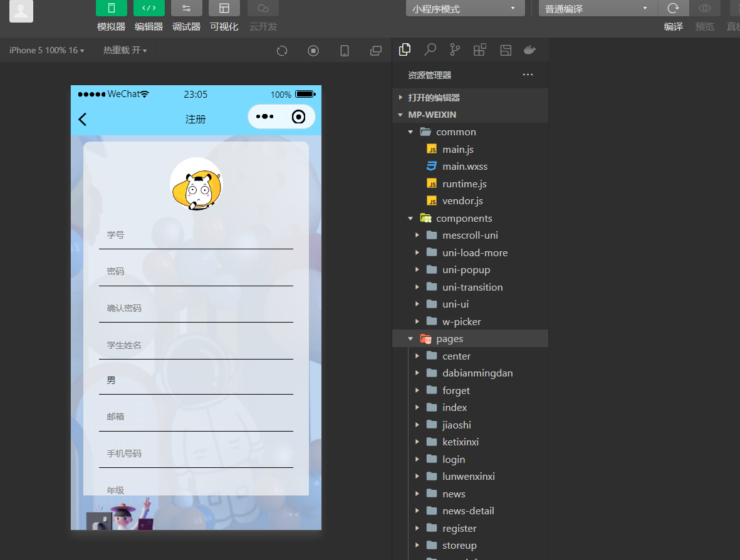This screenshot has width=740, height=560.
Task: Open runtime.js file
Action: [x=470, y=184]
